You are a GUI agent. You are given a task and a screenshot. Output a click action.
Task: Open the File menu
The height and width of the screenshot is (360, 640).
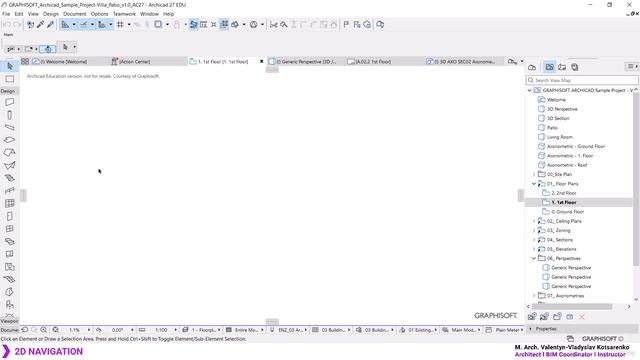tap(6, 14)
